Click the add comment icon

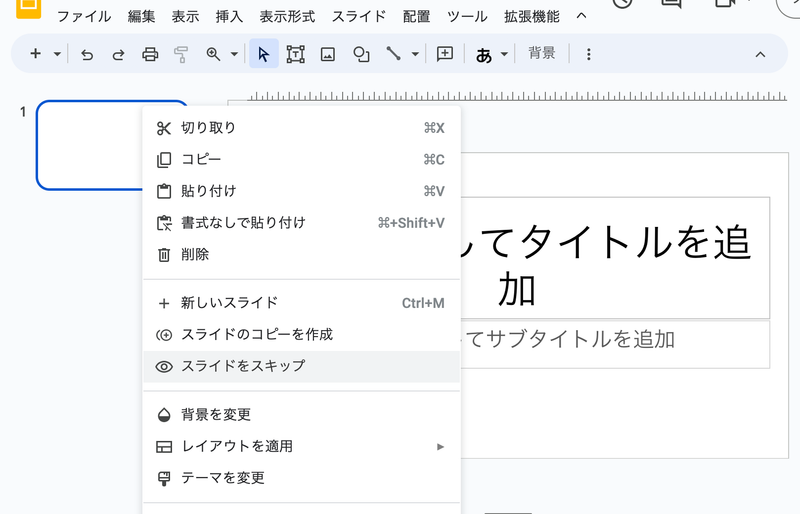[x=445, y=54]
